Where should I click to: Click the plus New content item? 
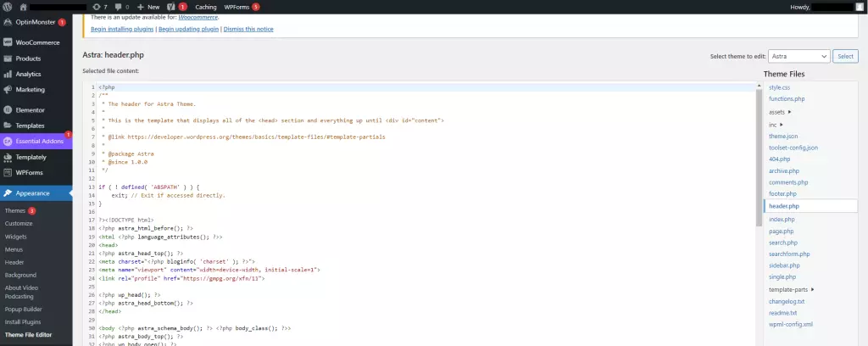(147, 7)
